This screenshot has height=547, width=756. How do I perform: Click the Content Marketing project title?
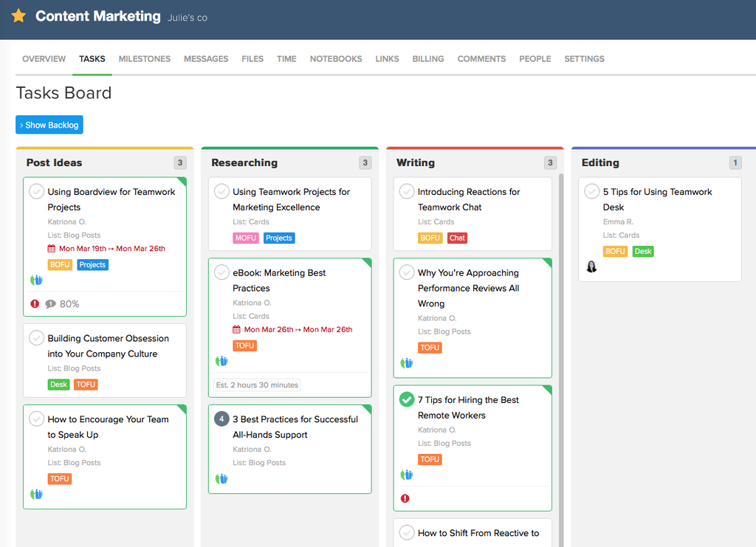[98, 16]
